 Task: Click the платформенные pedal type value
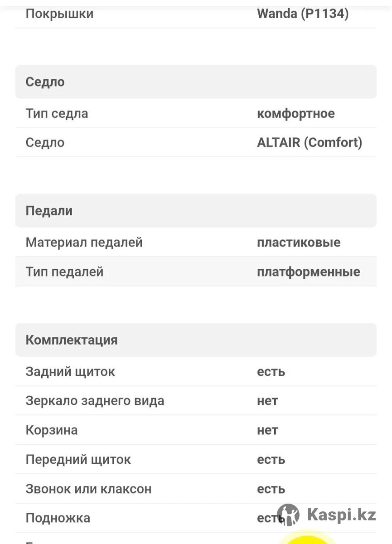point(309,272)
